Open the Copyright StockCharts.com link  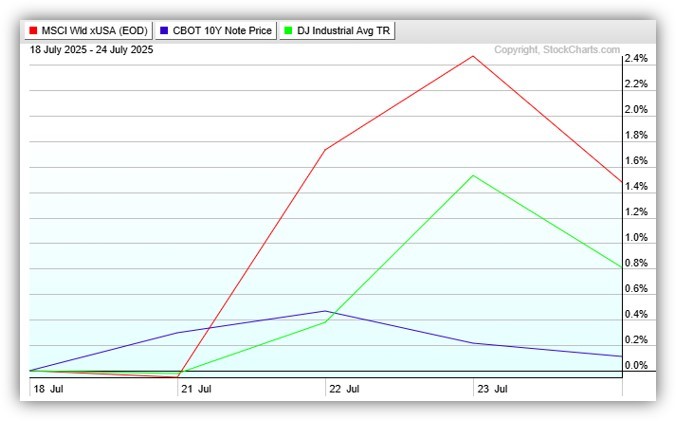coord(557,49)
